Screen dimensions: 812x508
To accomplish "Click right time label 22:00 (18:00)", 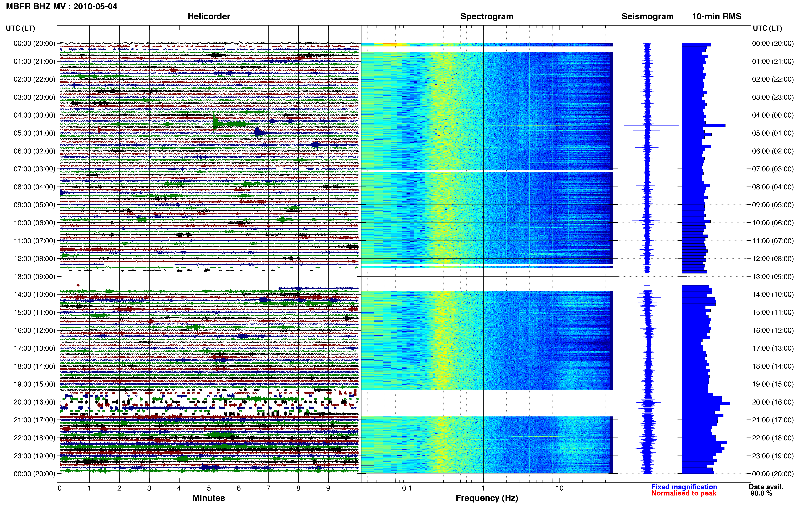I will click(773, 438).
